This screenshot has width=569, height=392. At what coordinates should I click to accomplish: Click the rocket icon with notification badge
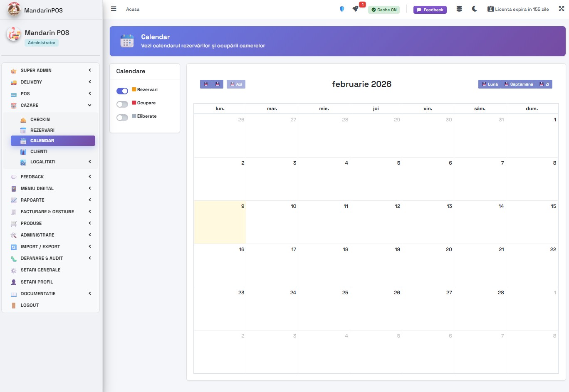(x=355, y=9)
